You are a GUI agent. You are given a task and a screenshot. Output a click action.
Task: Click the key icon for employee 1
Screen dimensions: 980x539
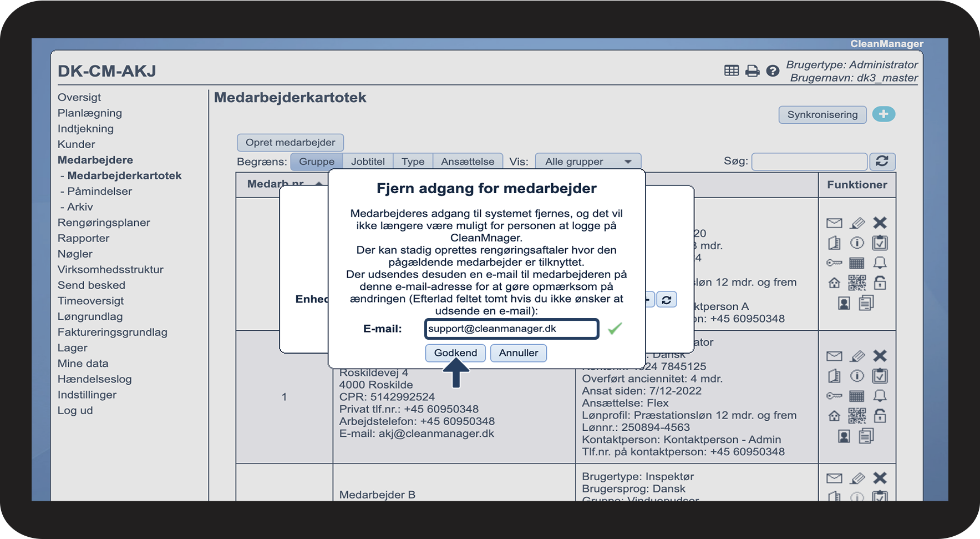point(834,396)
